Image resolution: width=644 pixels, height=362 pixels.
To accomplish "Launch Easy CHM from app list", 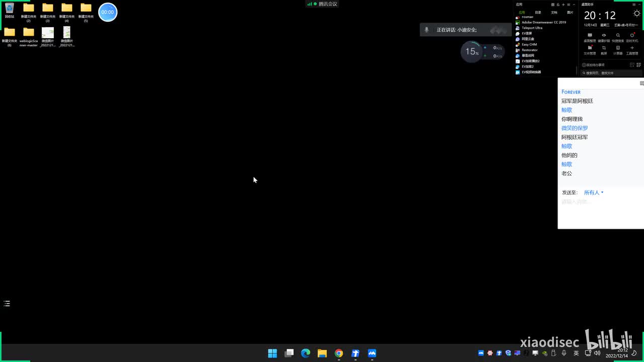I will coord(526,44).
